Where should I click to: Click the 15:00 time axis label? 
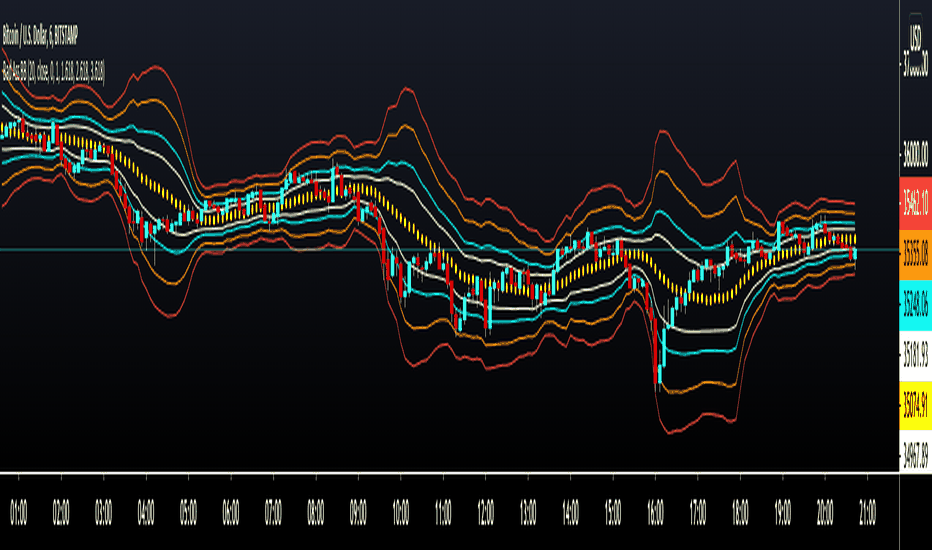tap(613, 512)
